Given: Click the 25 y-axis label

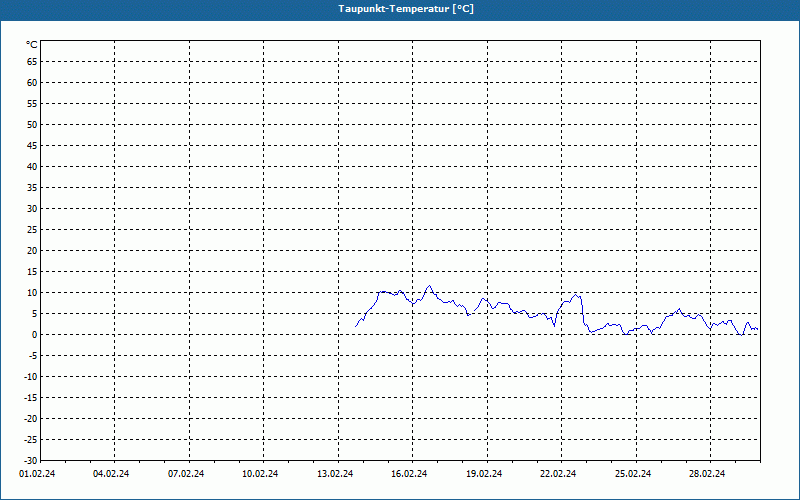Looking at the screenshot, I should [32, 230].
